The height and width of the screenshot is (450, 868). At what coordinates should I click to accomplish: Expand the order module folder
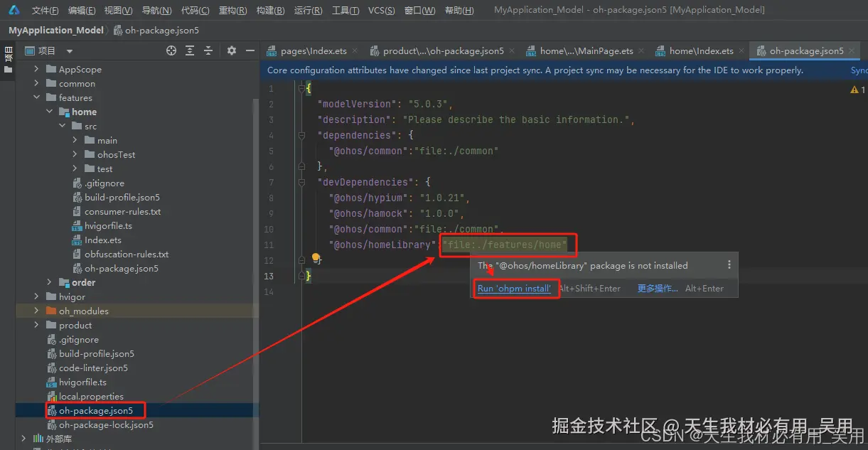pyautogui.click(x=50, y=283)
